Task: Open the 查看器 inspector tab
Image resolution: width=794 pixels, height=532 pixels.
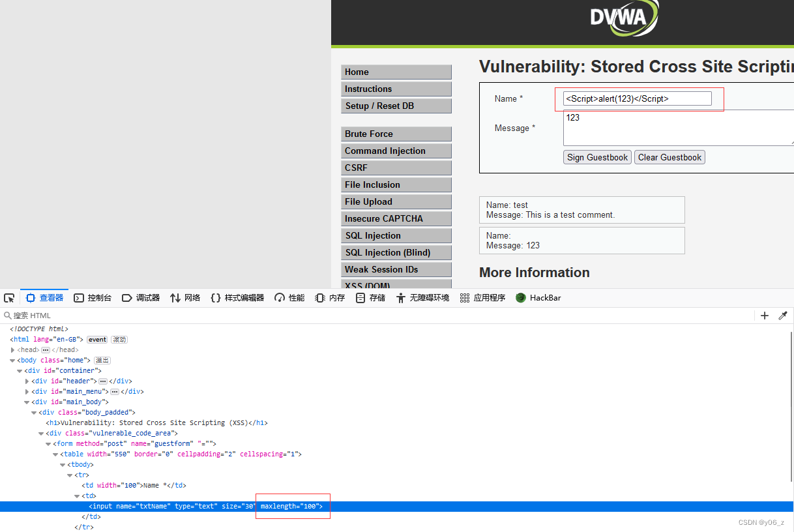Action: click(44, 298)
